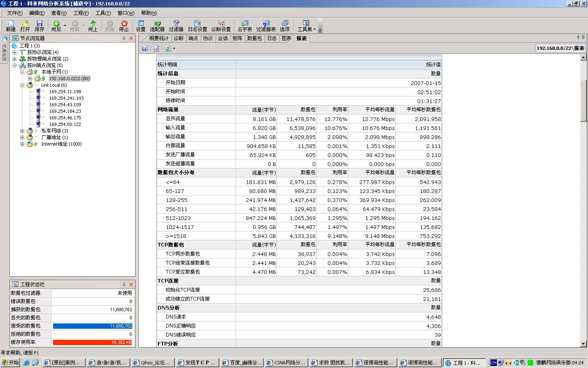Open the 工具集 dropdown arrow
Image resolution: width=588 pixels, height=368 pixels.
pos(314,29)
